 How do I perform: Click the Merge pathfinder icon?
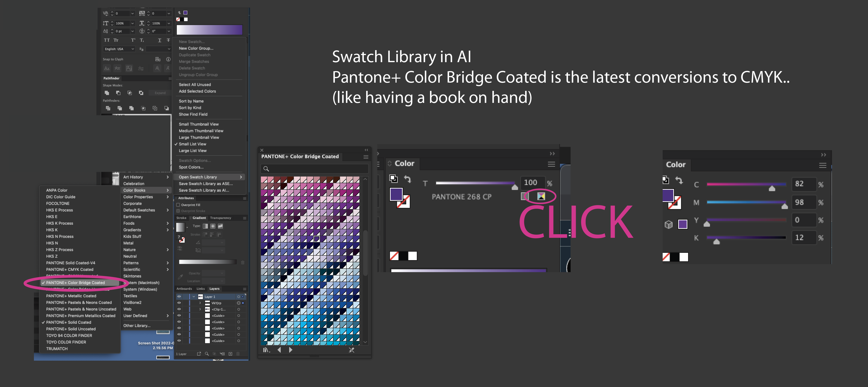pyautogui.click(x=131, y=108)
